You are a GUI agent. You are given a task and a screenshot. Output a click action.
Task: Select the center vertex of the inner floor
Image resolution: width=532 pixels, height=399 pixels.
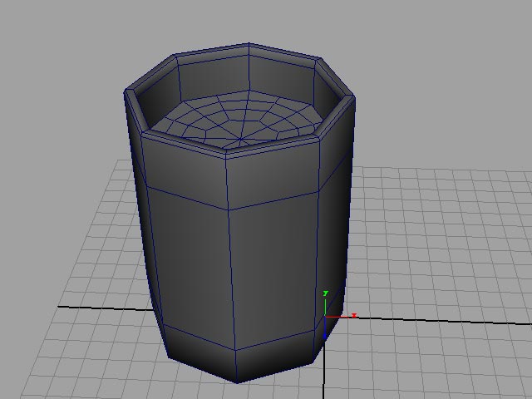240,139
